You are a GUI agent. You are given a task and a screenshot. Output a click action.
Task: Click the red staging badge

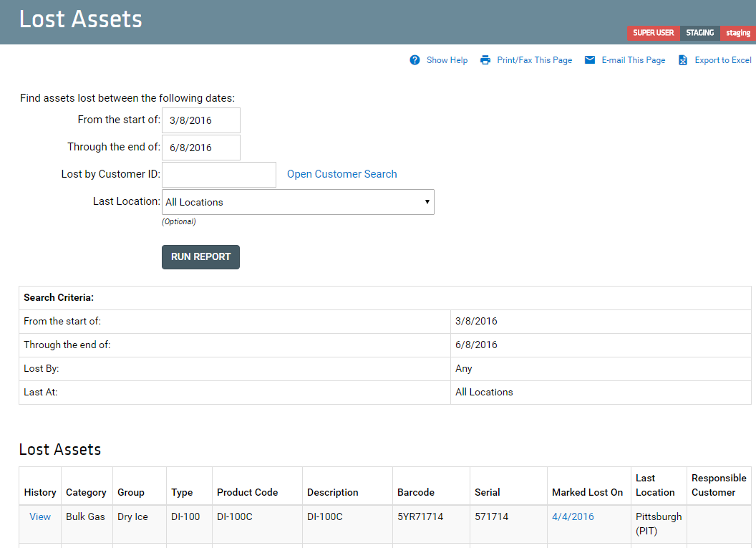pos(738,33)
